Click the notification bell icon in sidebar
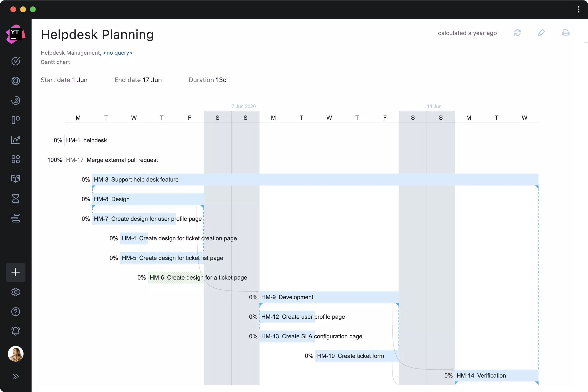The height and width of the screenshot is (392, 588). (x=16, y=331)
